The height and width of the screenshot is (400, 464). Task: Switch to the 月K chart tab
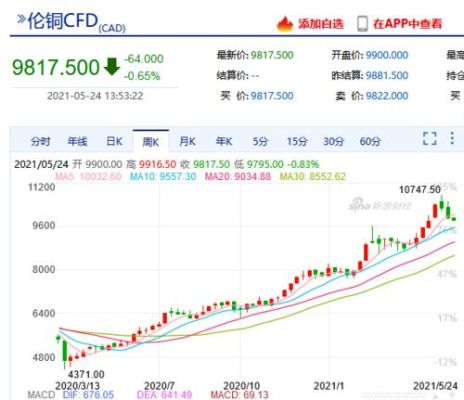point(187,141)
